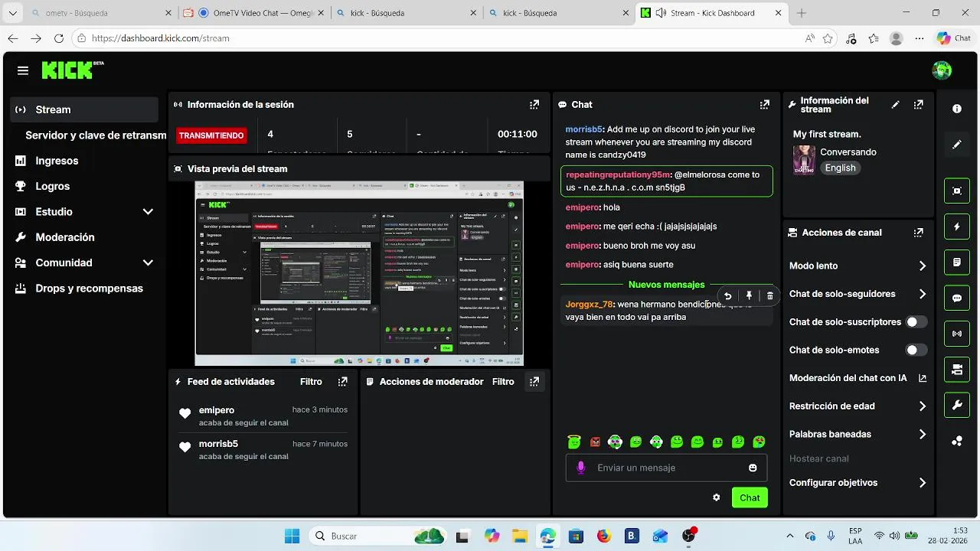Toggle the document note icon in right sidebar
Viewport: 980px width, 551px height.
click(x=957, y=262)
